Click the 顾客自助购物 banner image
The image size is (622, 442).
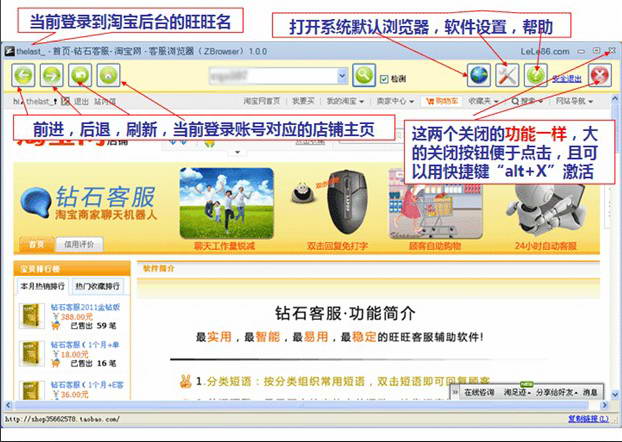click(435, 203)
